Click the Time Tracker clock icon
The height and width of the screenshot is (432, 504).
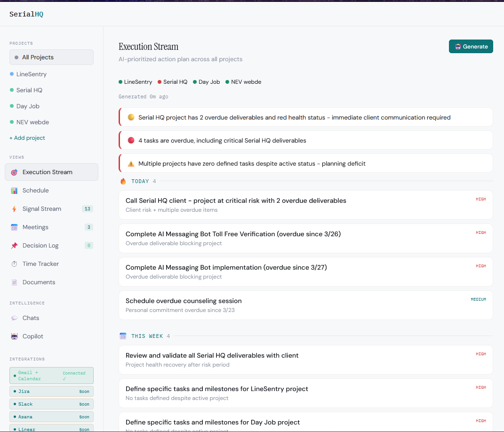click(x=15, y=264)
